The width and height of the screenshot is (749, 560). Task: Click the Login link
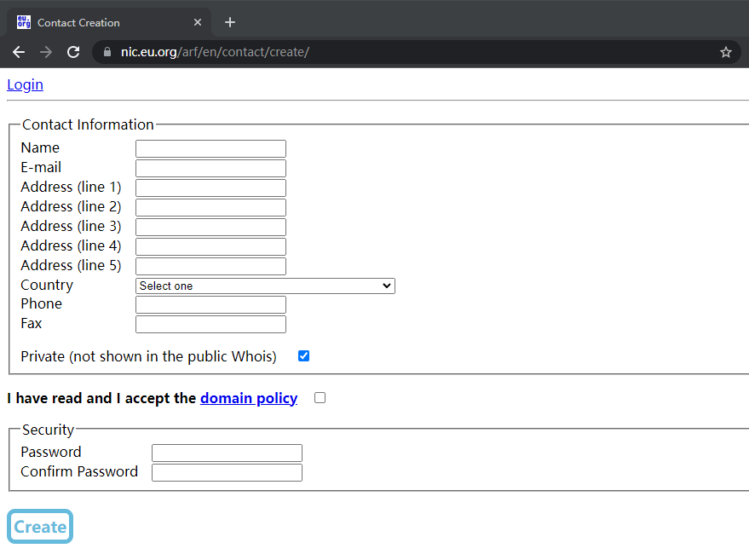(25, 84)
